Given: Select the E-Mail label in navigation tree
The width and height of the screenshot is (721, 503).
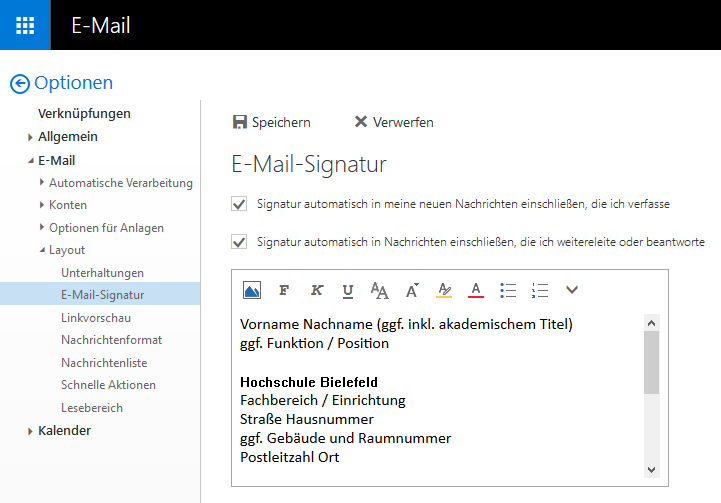Looking at the screenshot, I should tap(57, 160).
